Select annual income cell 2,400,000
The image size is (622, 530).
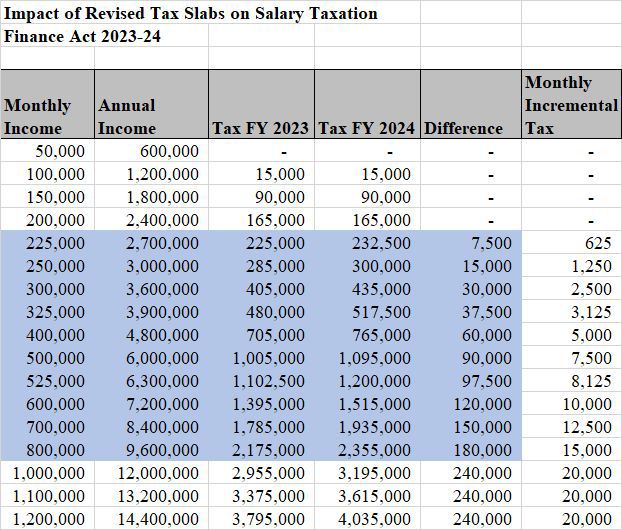(x=152, y=219)
